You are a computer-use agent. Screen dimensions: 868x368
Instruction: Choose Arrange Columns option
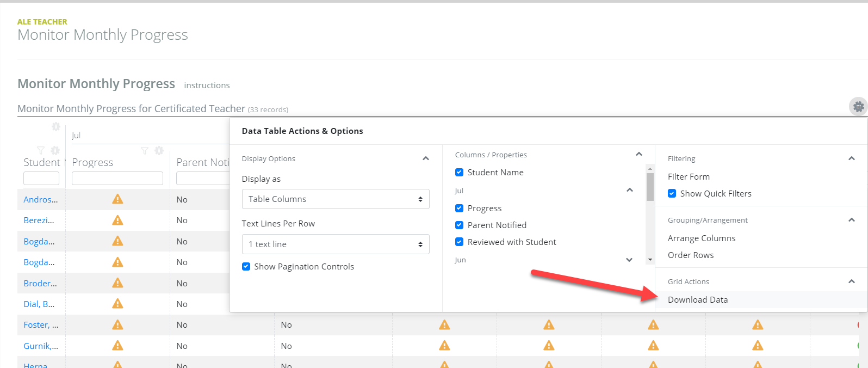pos(701,238)
